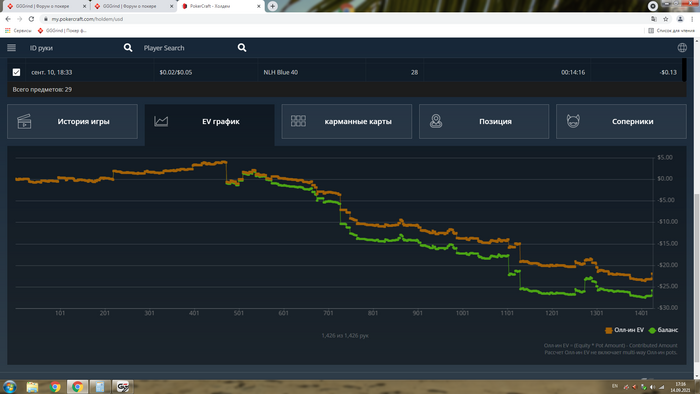Open the GG poker client taskbar icon
Viewport: 700px width, 394px height.
[x=122, y=386]
